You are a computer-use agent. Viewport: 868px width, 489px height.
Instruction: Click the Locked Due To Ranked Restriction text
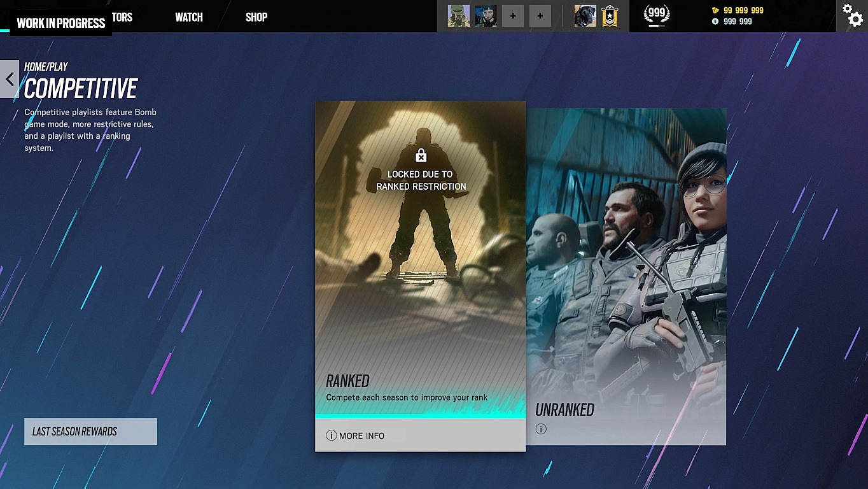421,180
